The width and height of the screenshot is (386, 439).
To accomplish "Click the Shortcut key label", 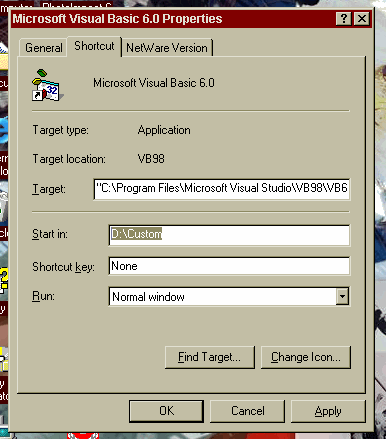I will point(63,267).
